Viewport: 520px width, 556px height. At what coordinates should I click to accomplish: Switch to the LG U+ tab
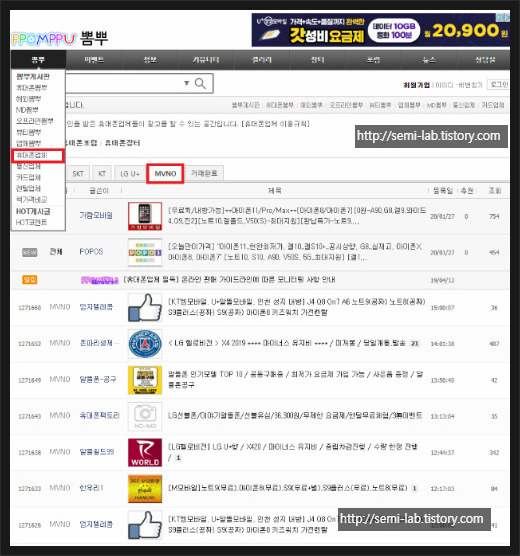130,174
